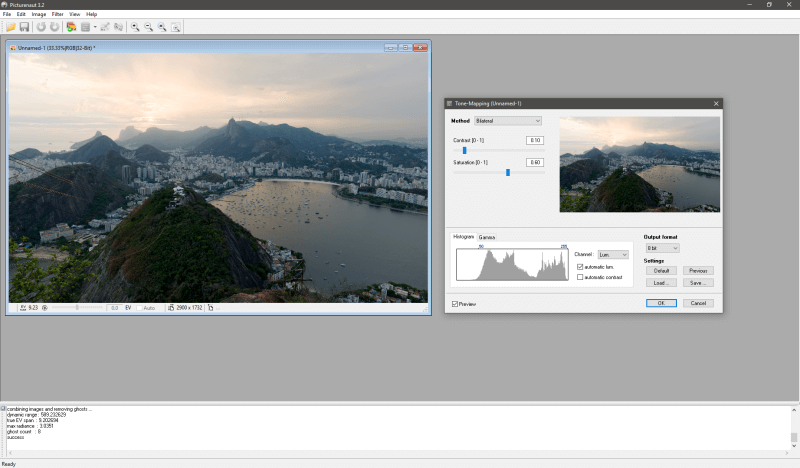
Task: Click the round exposure reset icon
Action: click(45, 308)
